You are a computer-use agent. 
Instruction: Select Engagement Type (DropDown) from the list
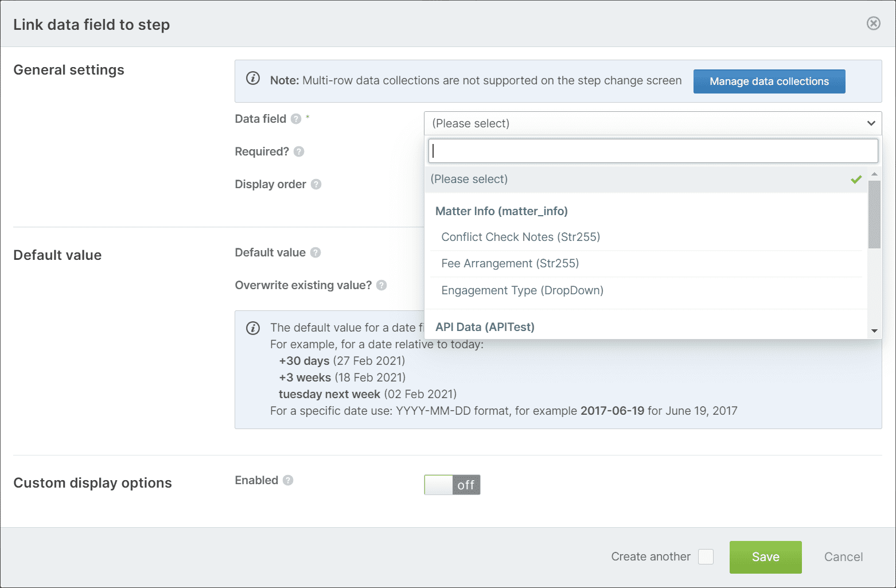pyautogui.click(x=521, y=290)
